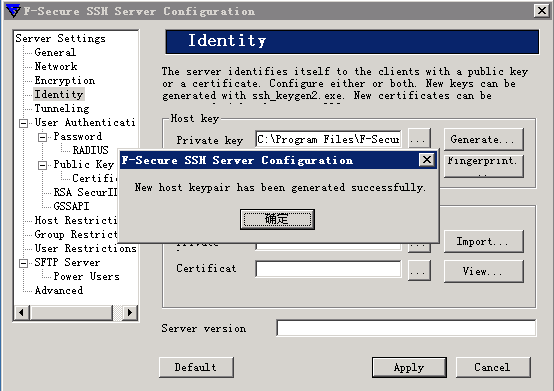The height and width of the screenshot is (391, 554).
Task: Select General in settings tree
Action: [x=55, y=52]
